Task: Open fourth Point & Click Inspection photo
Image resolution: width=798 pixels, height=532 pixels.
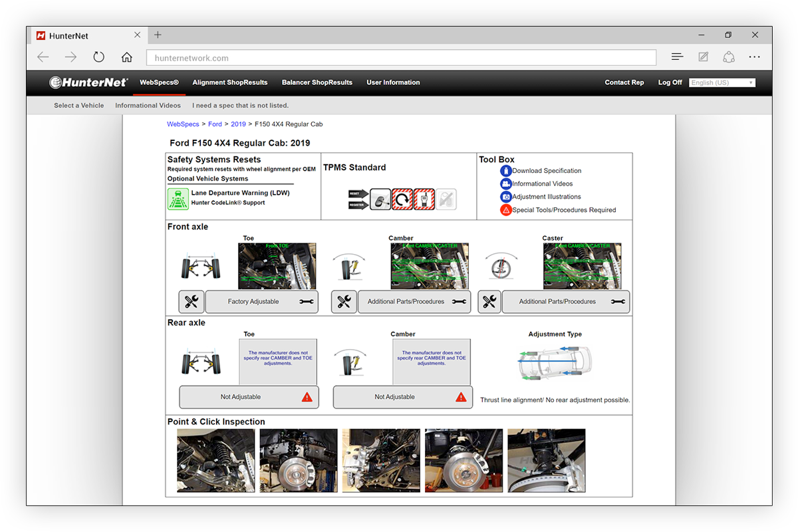Action: click(464, 460)
